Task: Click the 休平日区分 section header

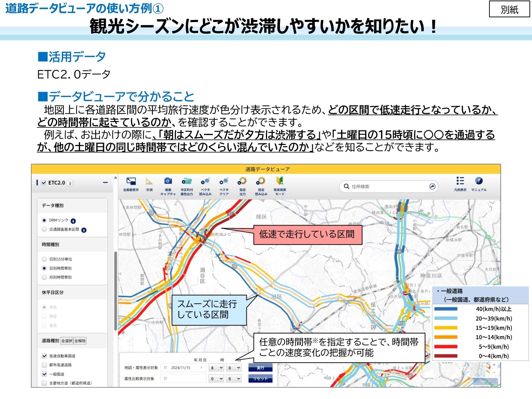Action: click(x=72, y=292)
